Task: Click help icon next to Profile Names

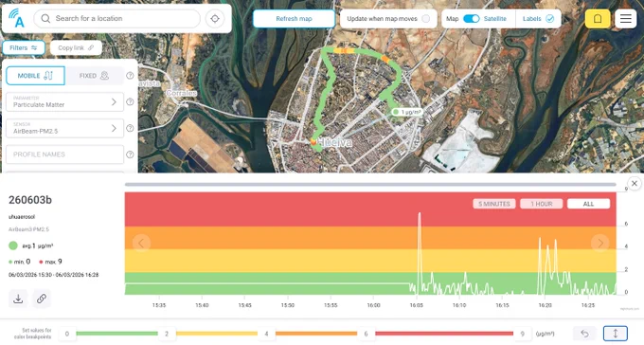Action: pyautogui.click(x=130, y=154)
